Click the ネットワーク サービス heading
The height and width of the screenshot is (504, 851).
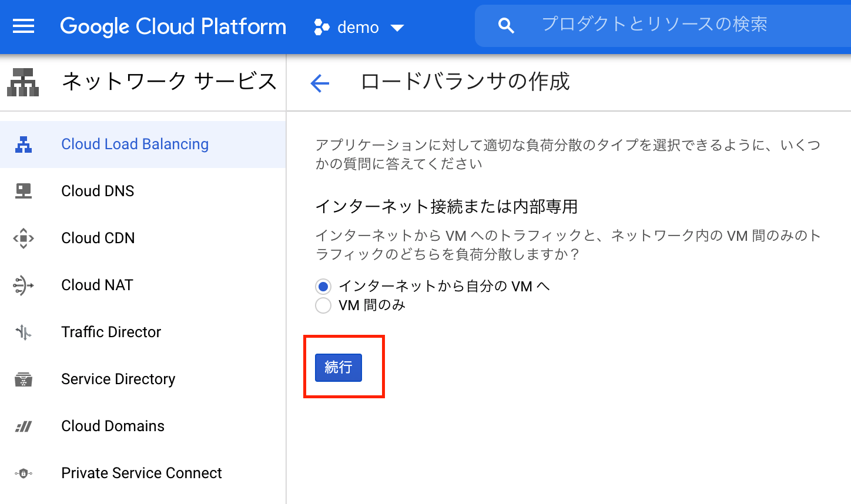169,82
